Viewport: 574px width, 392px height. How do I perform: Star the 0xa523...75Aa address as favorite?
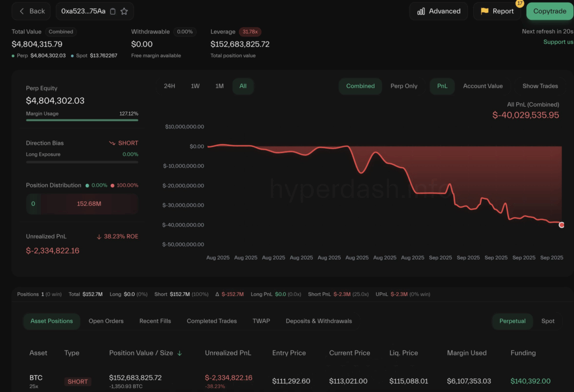pos(124,11)
